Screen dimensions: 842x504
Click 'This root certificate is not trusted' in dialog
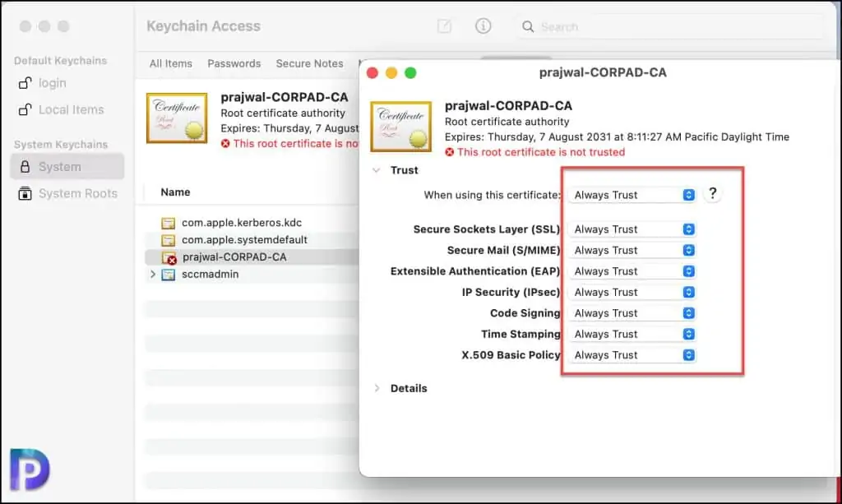[541, 152]
